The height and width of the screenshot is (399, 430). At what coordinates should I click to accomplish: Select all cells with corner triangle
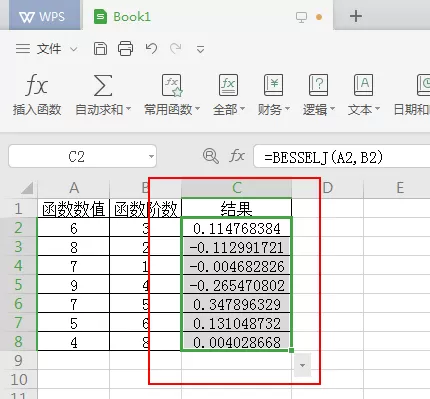coord(27,188)
